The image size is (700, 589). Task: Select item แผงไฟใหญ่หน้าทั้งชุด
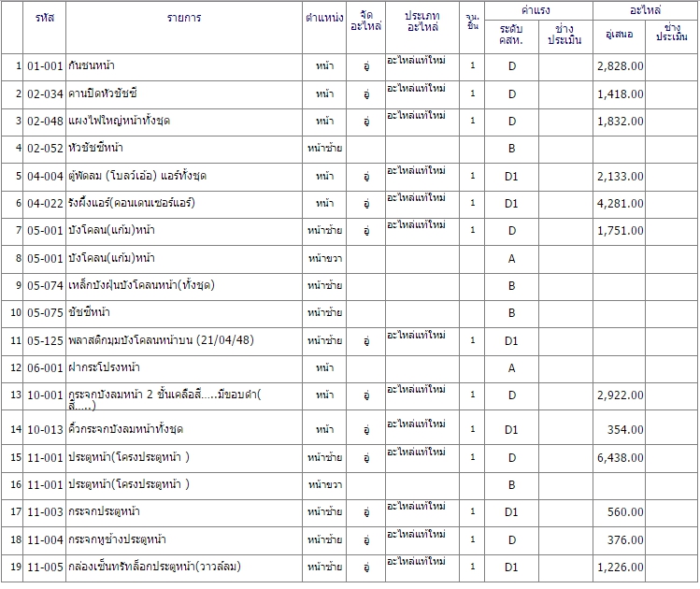click(120, 121)
